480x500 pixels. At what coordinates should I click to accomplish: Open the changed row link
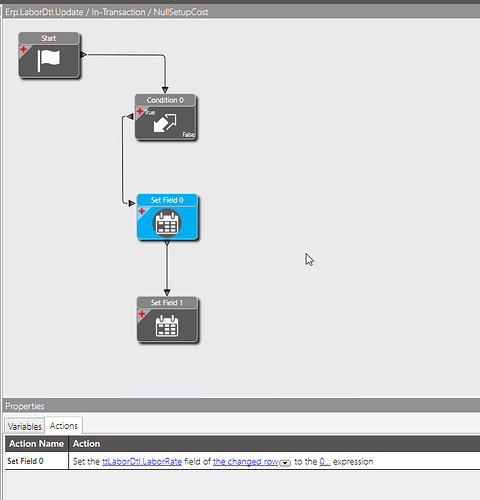click(245, 462)
